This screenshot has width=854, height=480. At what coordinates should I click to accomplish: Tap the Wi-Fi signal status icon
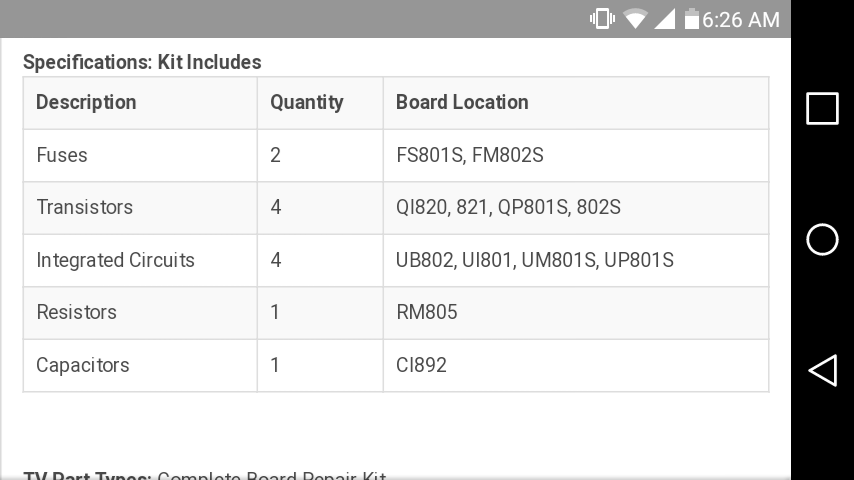click(635, 19)
